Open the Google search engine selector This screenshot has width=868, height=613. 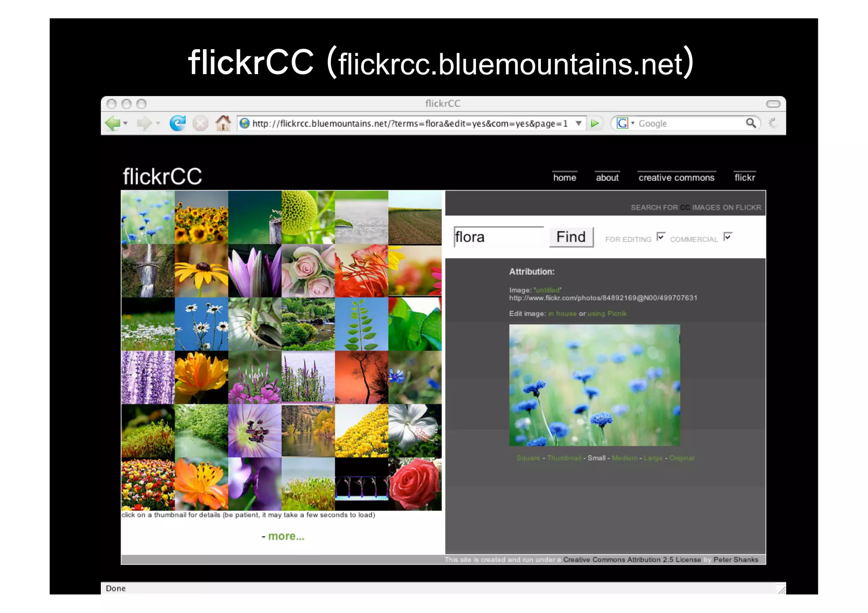[625, 123]
